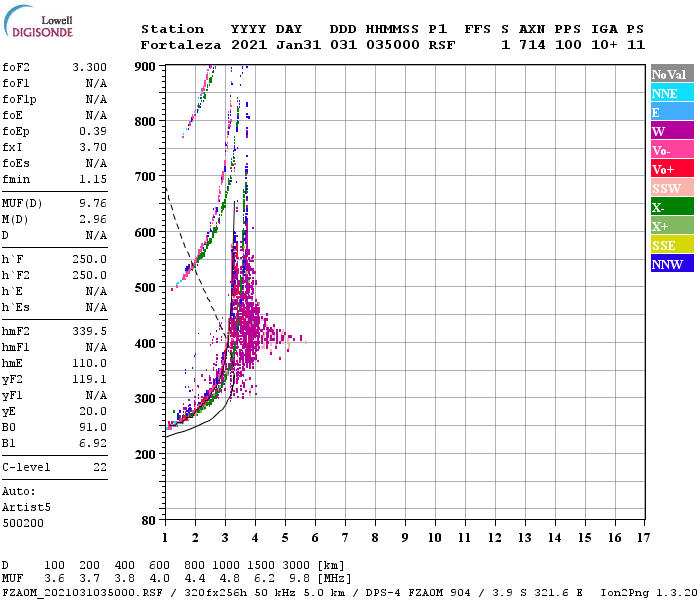Click the 035000 time value

pos(393,45)
